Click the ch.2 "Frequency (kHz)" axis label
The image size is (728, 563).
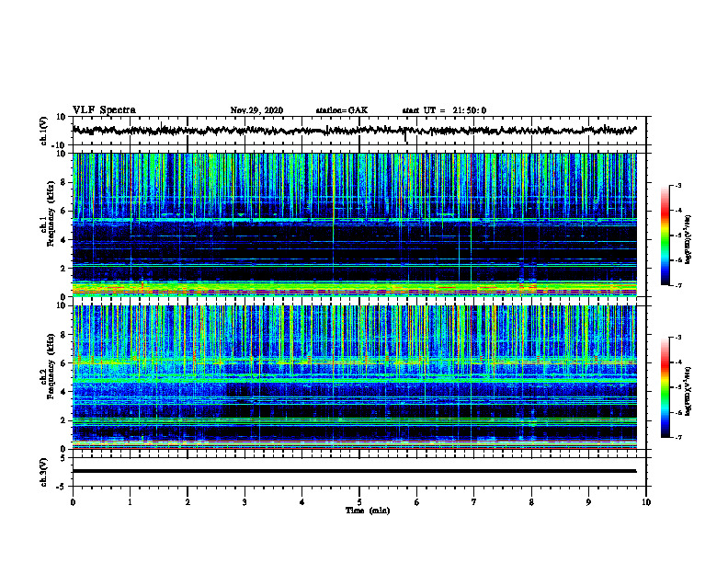coord(51,366)
